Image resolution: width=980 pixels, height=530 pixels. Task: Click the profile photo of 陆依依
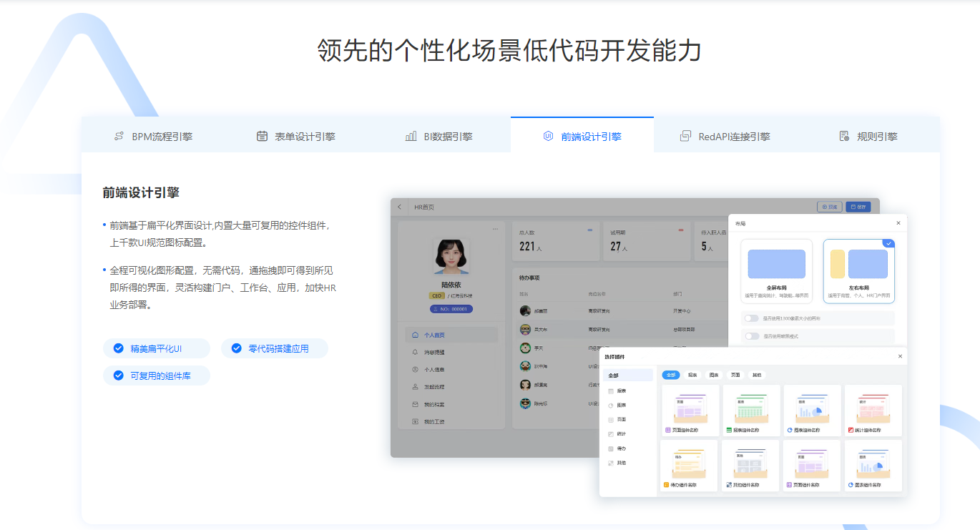(x=451, y=257)
